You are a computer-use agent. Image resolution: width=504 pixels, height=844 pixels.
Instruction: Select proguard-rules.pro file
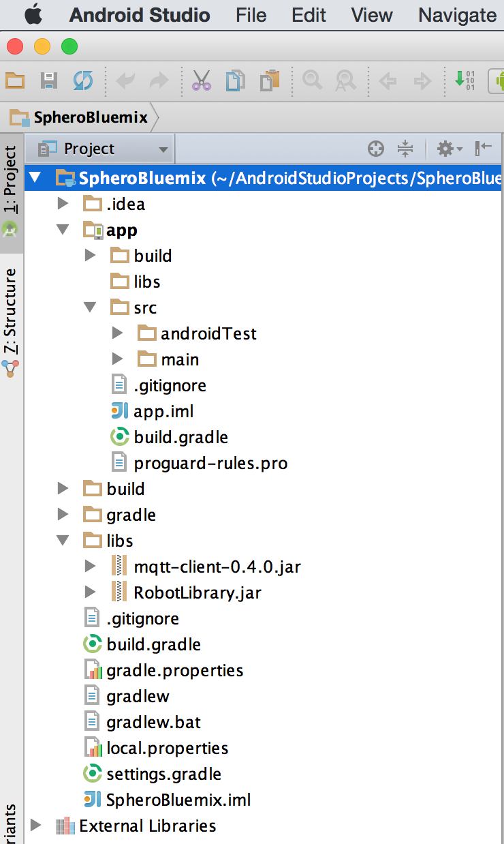199,464
